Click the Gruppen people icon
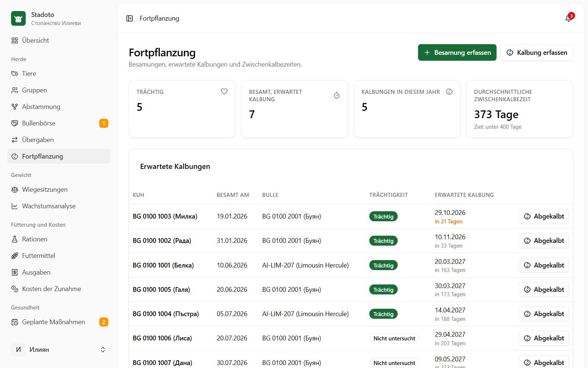Screen dimensions: 588x368 coord(15,90)
